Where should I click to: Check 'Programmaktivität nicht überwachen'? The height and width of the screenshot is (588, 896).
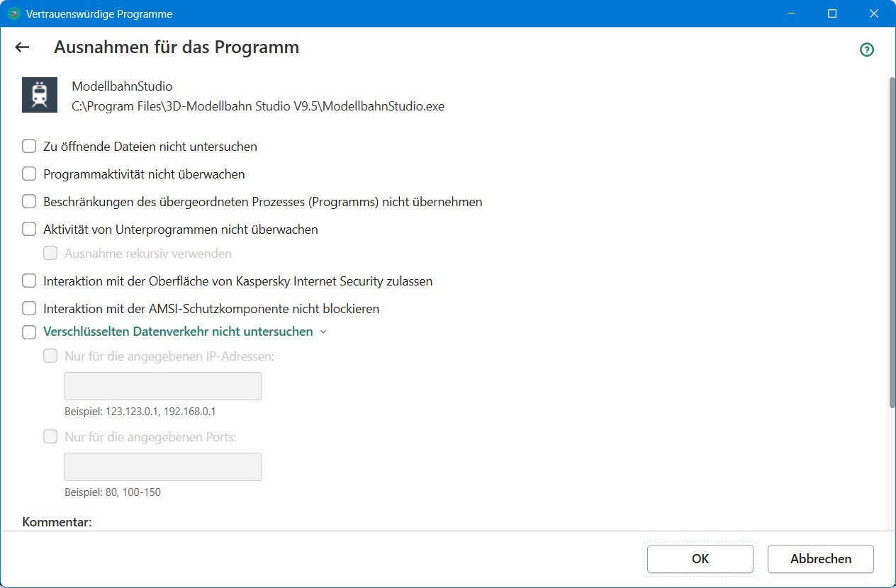(x=29, y=174)
